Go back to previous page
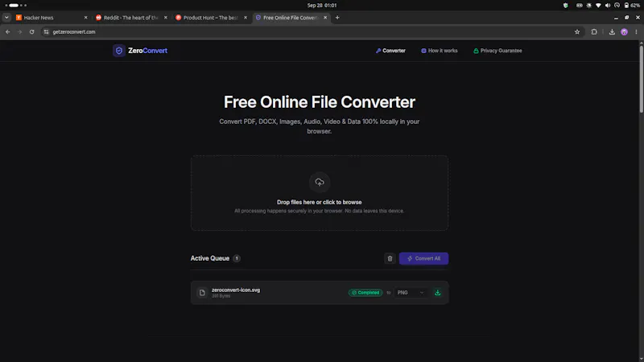This screenshot has width=644, height=362. click(x=8, y=31)
